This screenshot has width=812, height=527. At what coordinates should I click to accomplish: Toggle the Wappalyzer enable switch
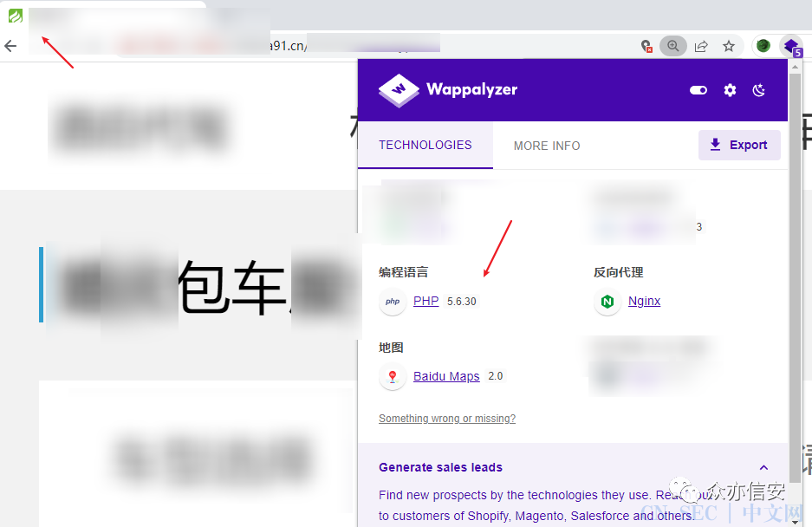coord(698,90)
